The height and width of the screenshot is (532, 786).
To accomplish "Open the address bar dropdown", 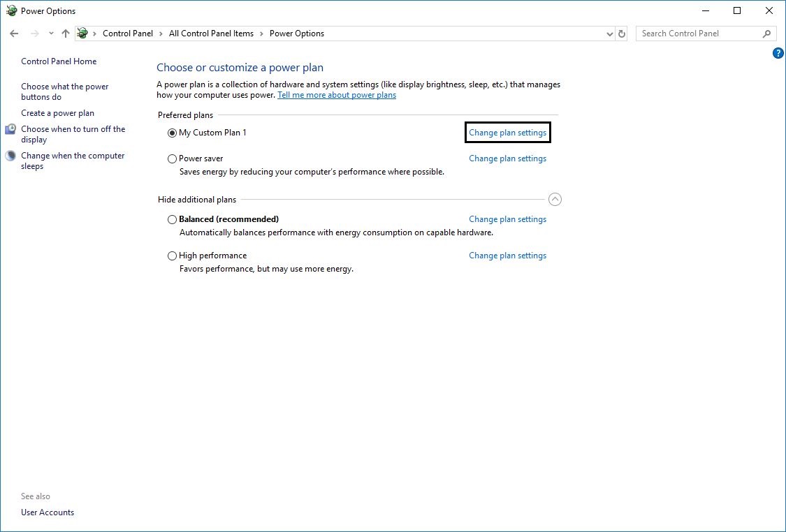I will 609,33.
